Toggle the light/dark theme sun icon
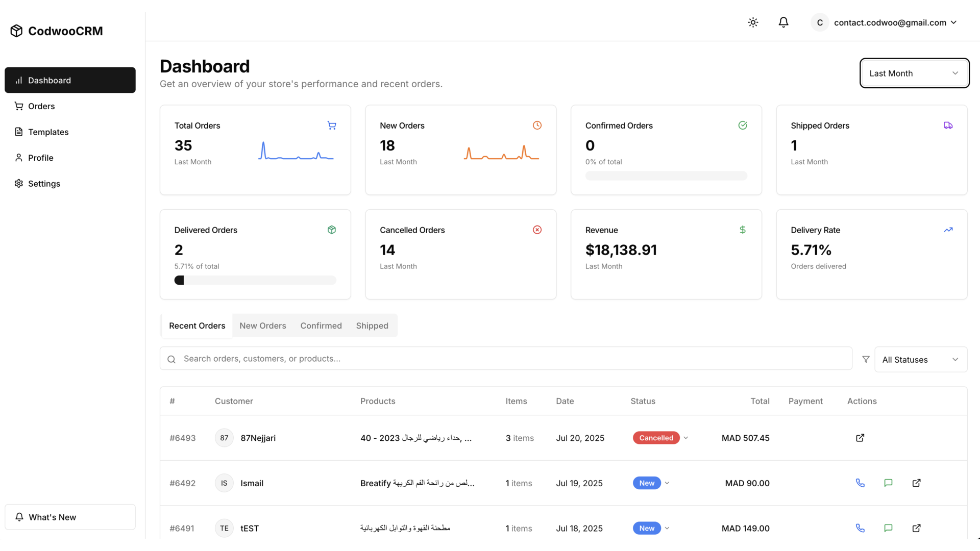The width and height of the screenshot is (980, 551). (x=753, y=22)
